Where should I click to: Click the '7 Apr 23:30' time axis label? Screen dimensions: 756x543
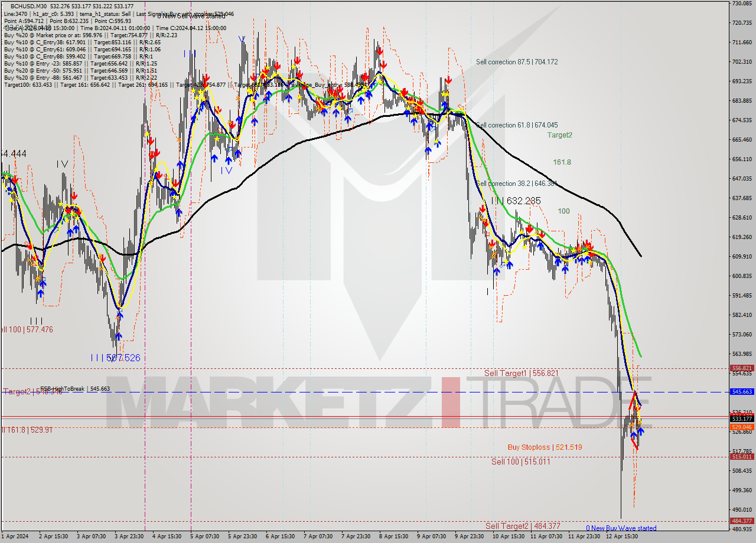click(x=356, y=537)
